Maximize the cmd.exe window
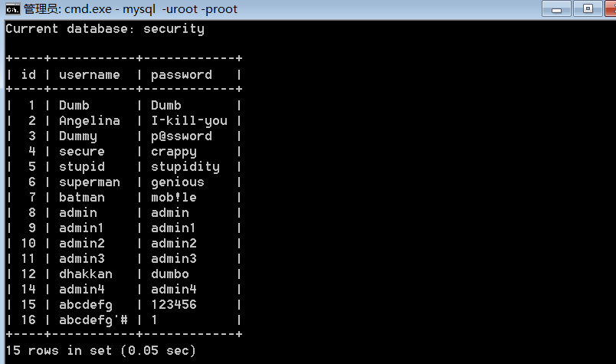This screenshot has width=616, height=364. 588,8
